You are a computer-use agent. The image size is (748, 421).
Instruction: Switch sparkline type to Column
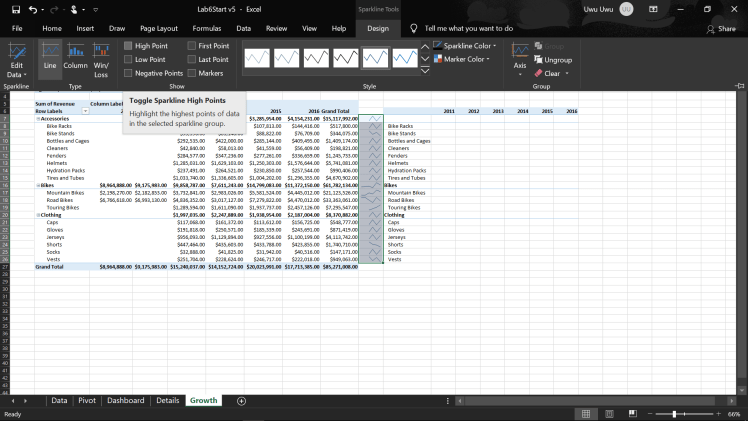pos(76,56)
